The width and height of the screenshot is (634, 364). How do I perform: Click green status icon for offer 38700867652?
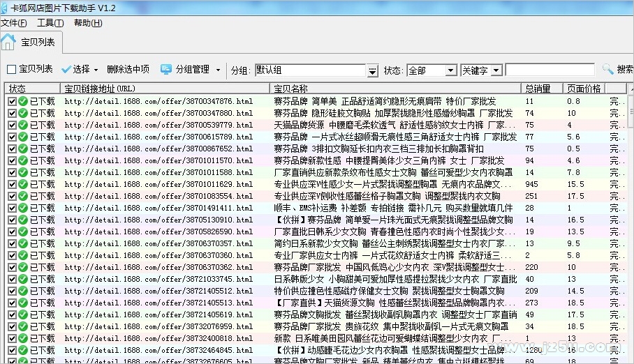coord(23,149)
